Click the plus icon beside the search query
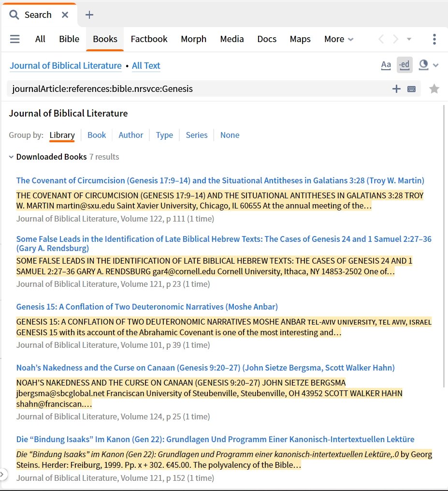 click(396, 89)
